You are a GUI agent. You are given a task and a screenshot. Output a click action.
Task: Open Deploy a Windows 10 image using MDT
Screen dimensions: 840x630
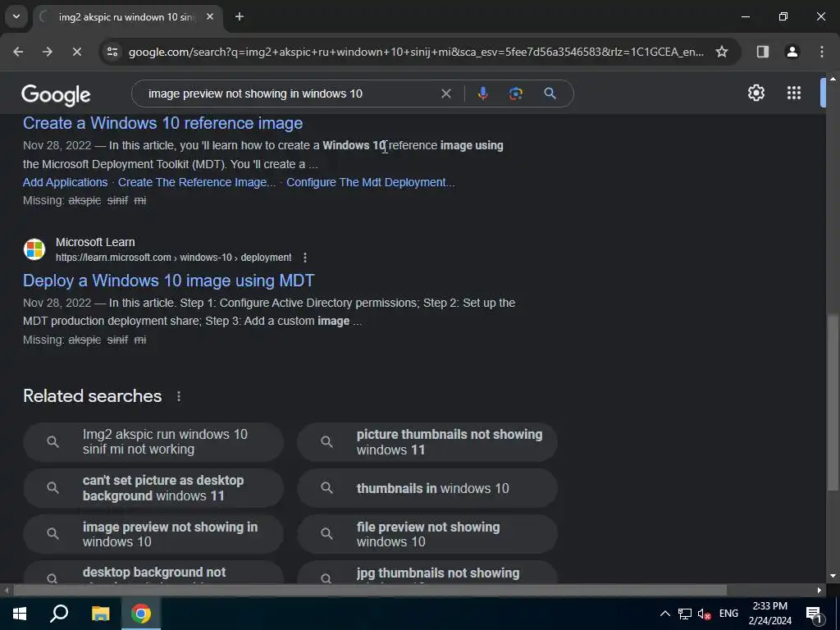[169, 281]
